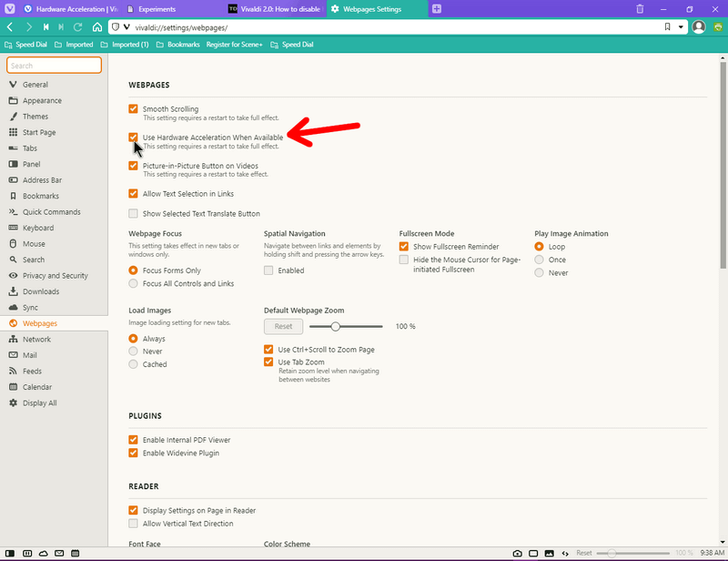The height and width of the screenshot is (561, 728).
Task: Click the settings Search field
Action: tap(54, 66)
